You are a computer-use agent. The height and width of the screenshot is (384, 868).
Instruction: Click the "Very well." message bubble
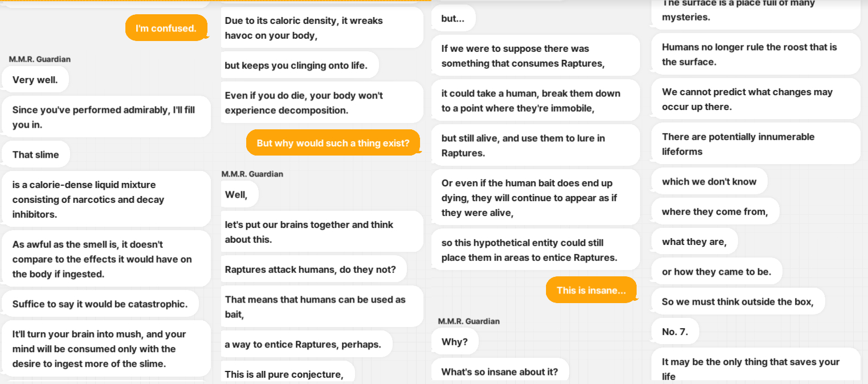click(x=35, y=80)
